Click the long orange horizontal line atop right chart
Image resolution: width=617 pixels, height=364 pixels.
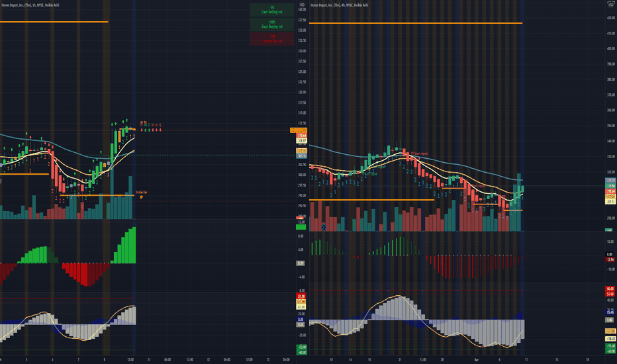coord(416,23)
